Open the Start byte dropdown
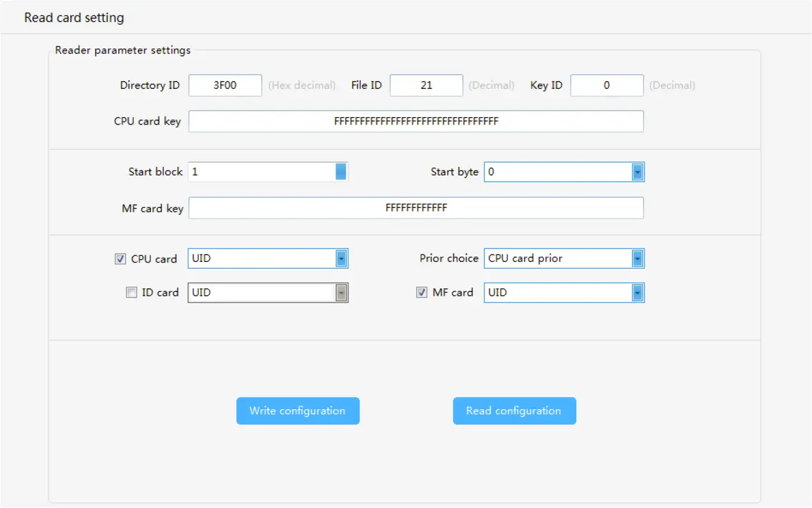 click(x=638, y=172)
